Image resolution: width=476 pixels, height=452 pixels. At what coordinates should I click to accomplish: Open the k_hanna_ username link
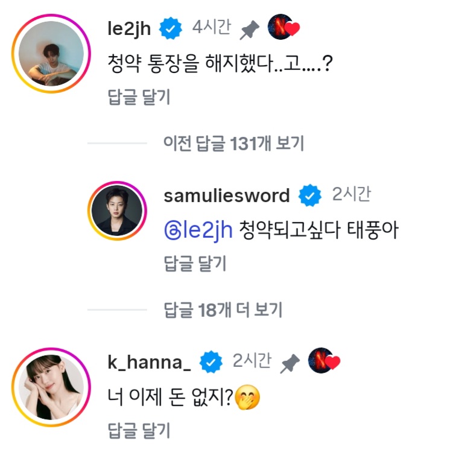[x=150, y=363]
